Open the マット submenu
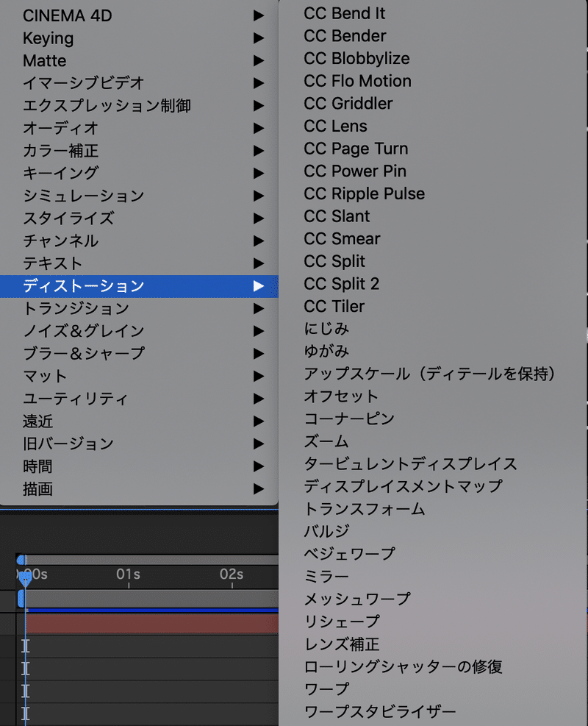588x726 pixels. tap(139, 376)
